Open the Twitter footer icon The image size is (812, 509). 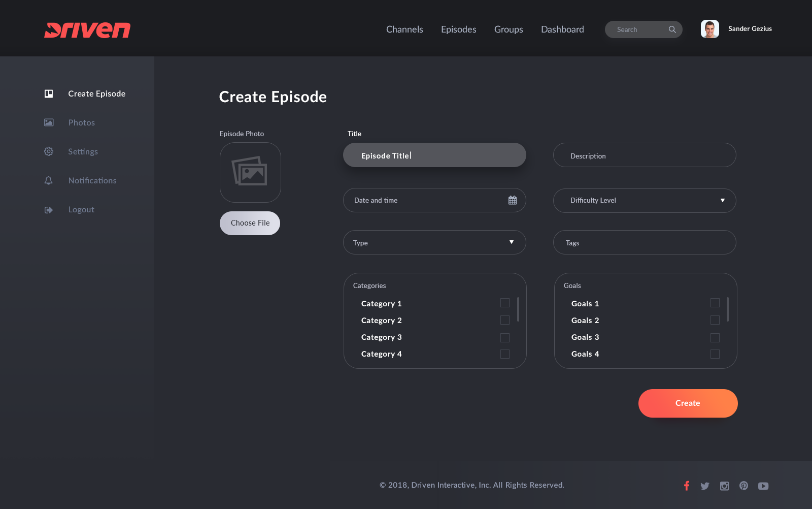pyautogui.click(x=705, y=486)
